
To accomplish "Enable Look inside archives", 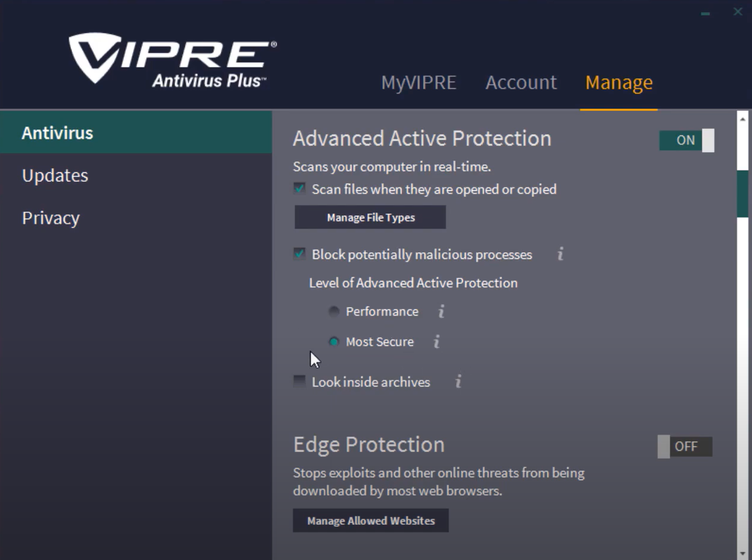I will point(299,382).
